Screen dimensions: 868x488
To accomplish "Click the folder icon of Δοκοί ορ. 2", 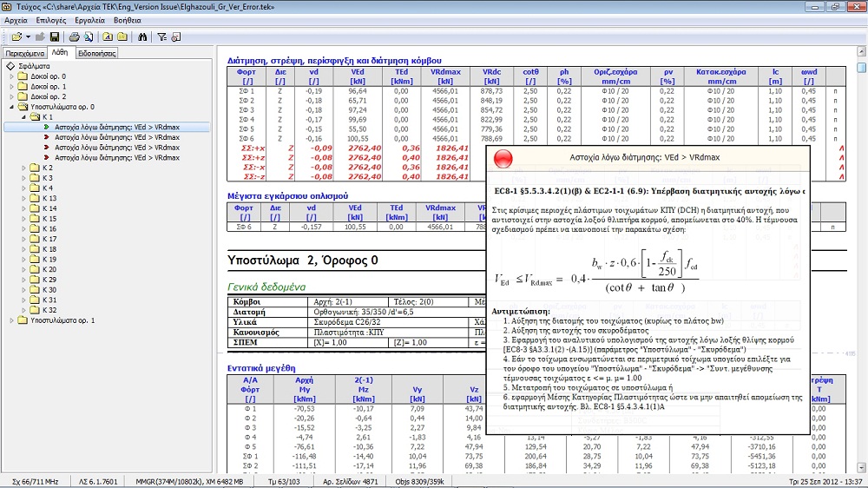I will click(23, 96).
